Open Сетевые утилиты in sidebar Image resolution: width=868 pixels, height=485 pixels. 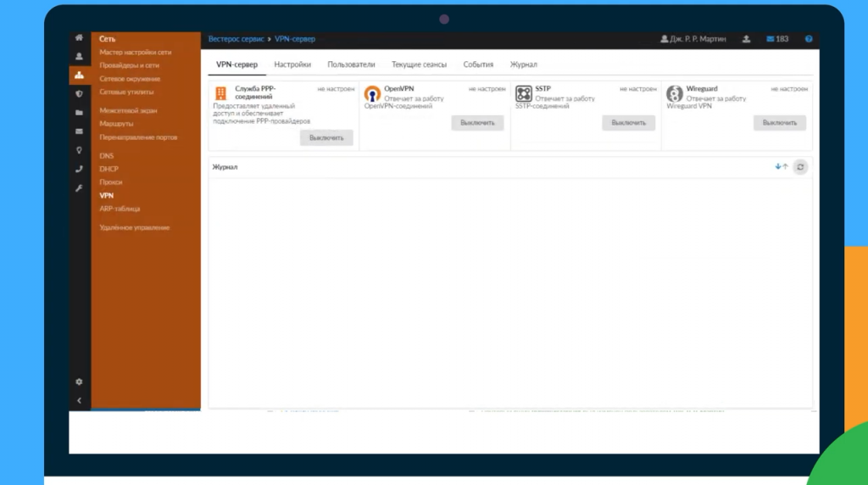pos(127,92)
